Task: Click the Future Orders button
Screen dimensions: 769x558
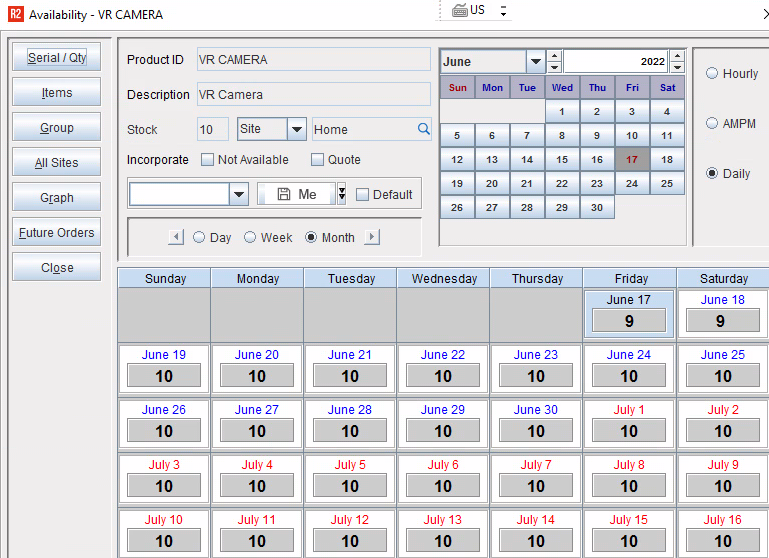Action: (57, 233)
